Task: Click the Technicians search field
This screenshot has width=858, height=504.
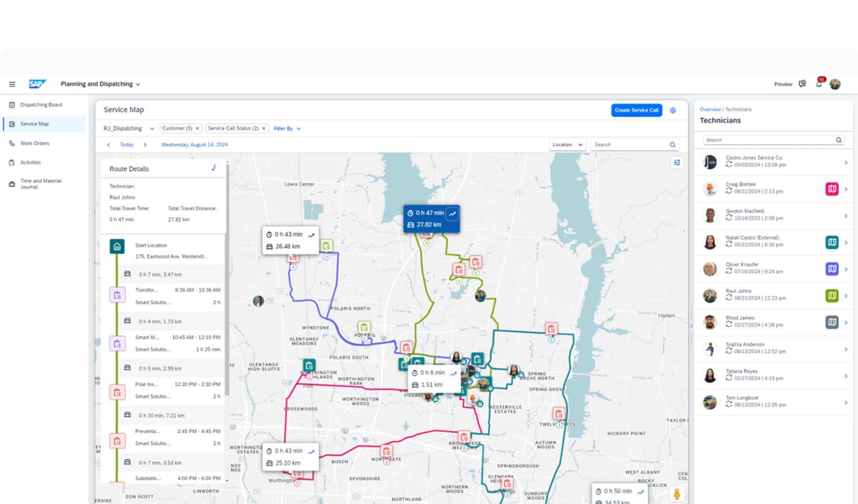Action: 769,140
